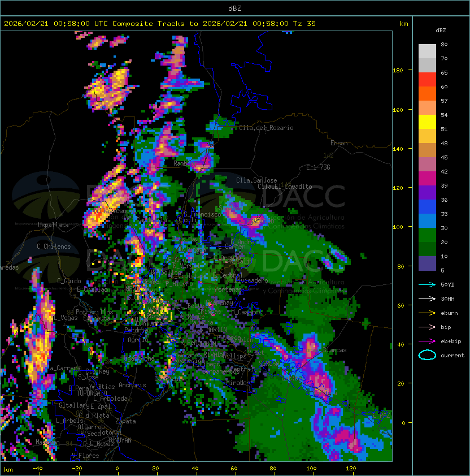This screenshot has width=470, height=476.
Task: Select the light gray swatch below 80 dBZ
Action: coord(427,51)
